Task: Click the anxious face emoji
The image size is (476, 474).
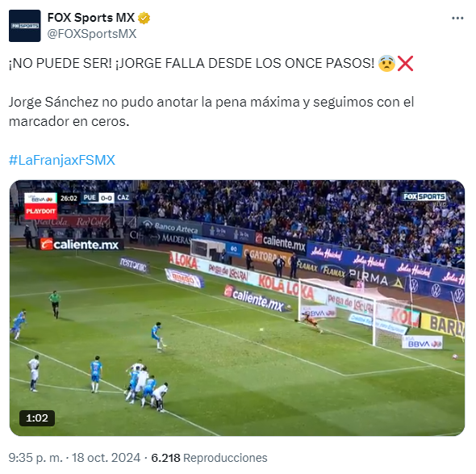Action: tap(386, 64)
